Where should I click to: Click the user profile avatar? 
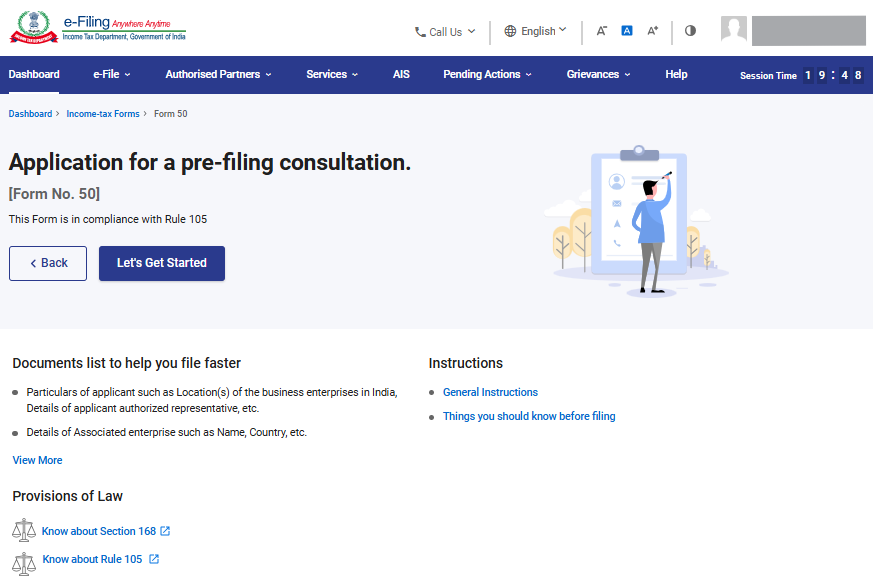[734, 29]
